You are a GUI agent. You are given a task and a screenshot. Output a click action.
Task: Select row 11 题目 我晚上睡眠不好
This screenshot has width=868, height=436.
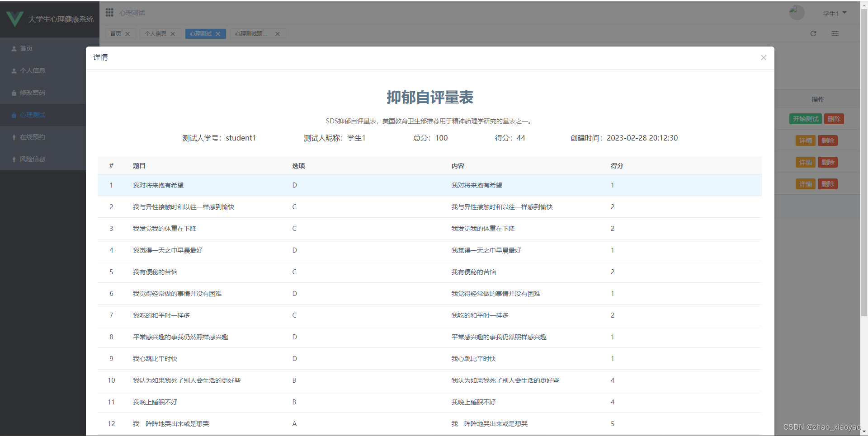155,402
